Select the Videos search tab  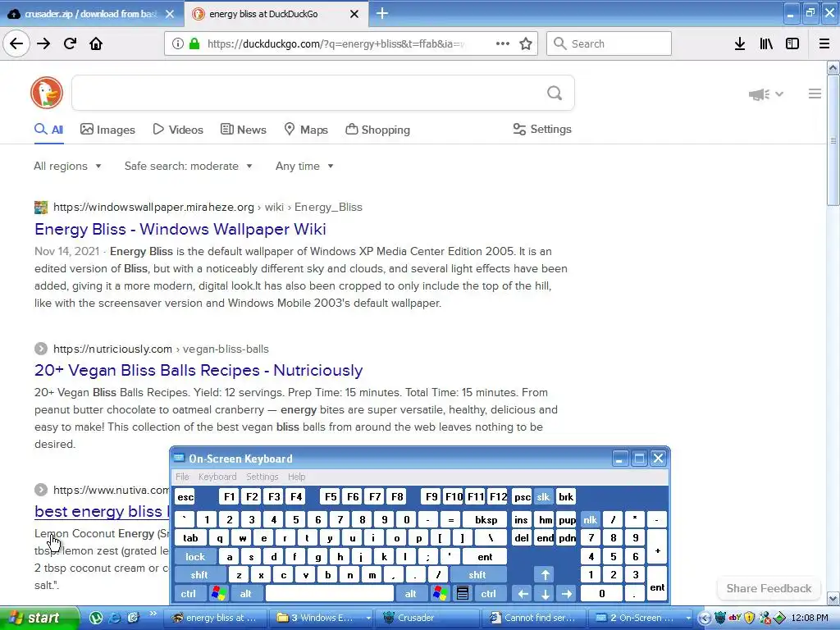pyautogui.click(x=178, y=130)
